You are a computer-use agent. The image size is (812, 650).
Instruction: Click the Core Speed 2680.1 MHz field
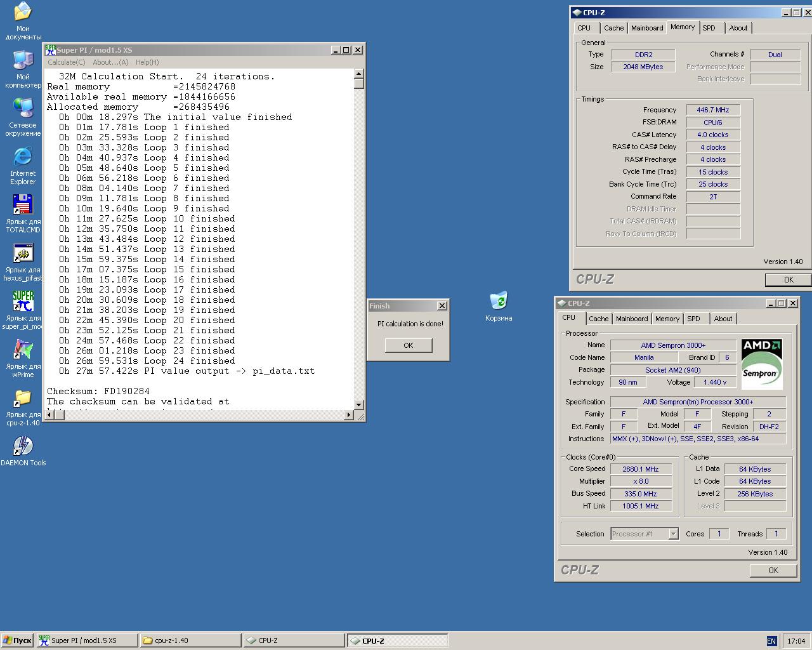point(641,469)
